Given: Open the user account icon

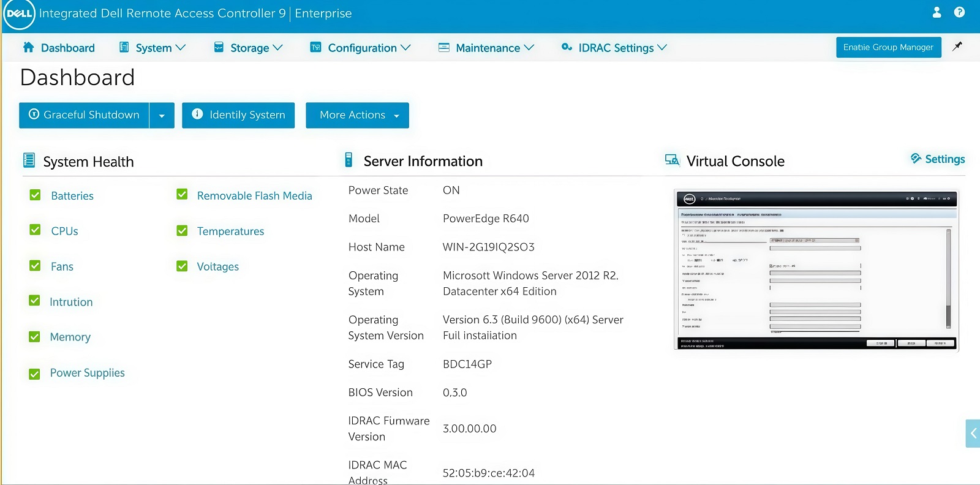Looking at the screenshot, I should [x=937, y=12].
